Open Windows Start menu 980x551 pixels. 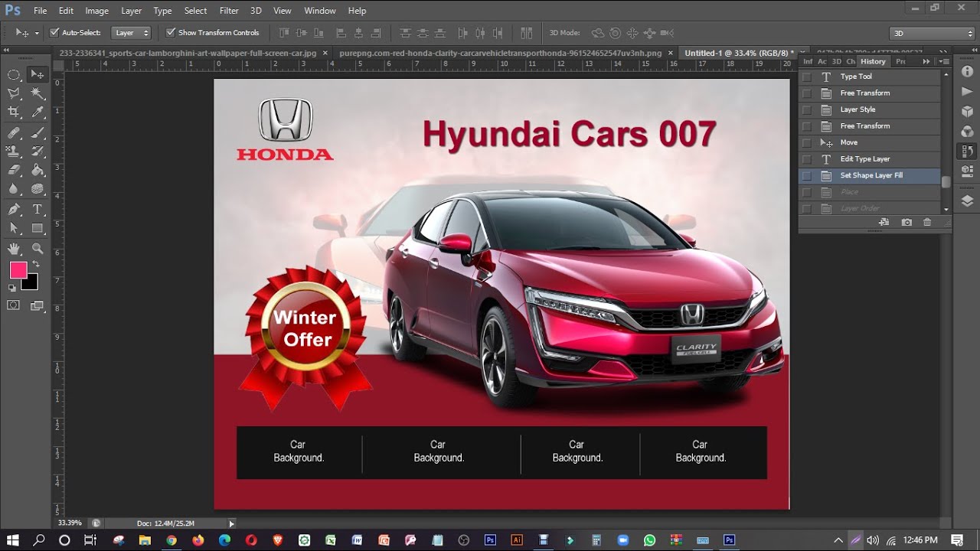13,540
